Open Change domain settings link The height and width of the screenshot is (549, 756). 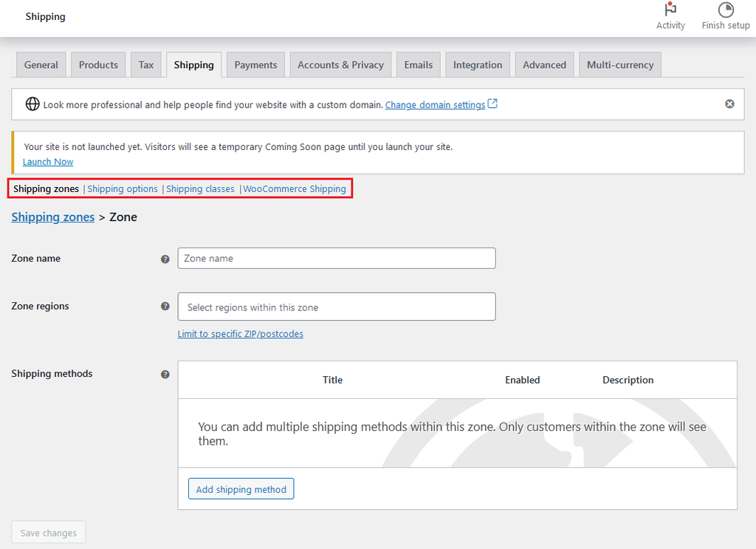click(x=435, y=105)
